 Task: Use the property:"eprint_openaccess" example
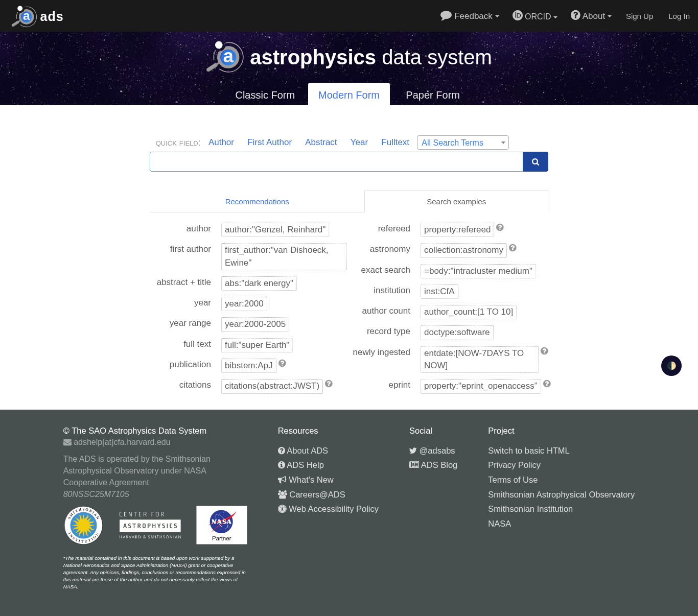(x=481, y=386)
